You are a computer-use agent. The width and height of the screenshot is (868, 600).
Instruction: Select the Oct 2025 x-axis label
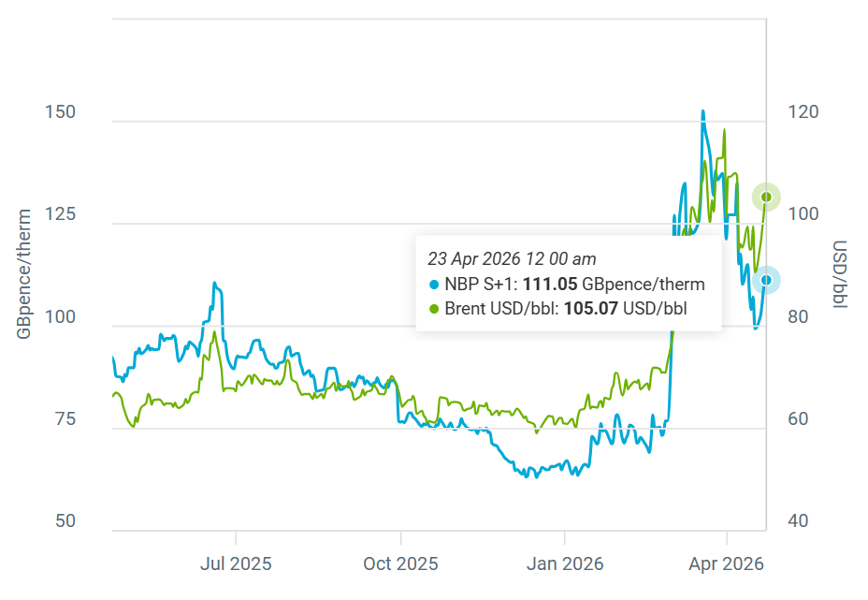[x=400, y=564]
